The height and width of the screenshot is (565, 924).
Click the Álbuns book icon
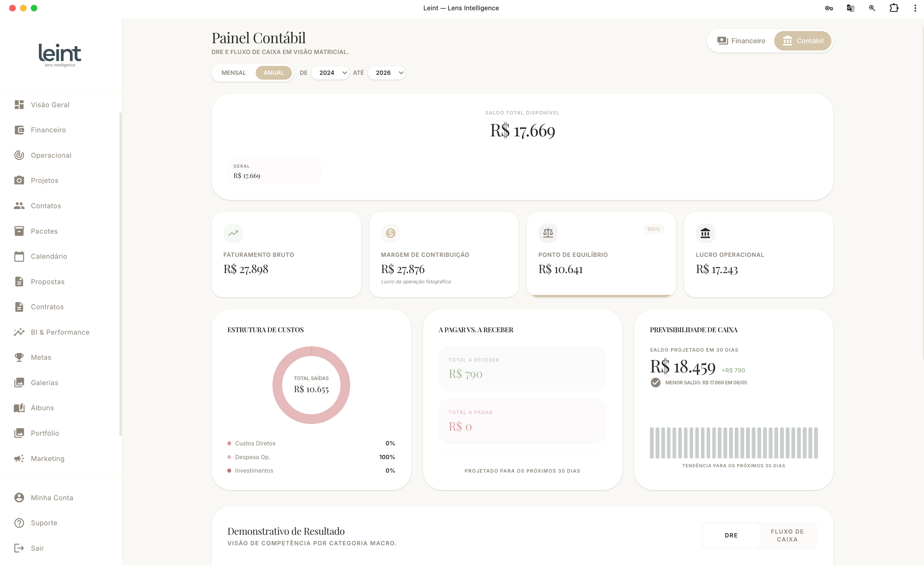(x=19, y=408)
